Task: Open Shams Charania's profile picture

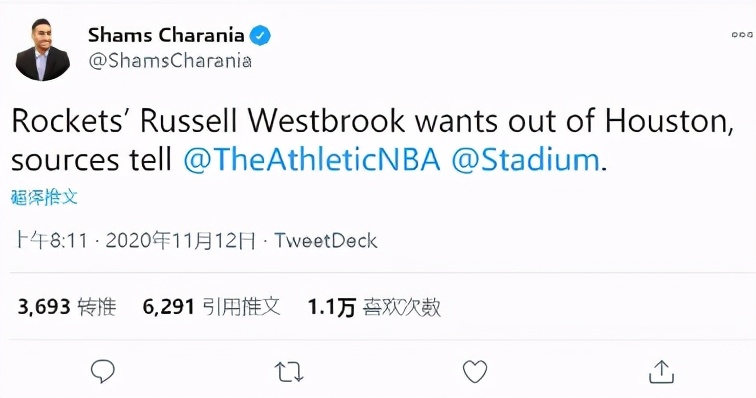Action: tap(42, 50)
